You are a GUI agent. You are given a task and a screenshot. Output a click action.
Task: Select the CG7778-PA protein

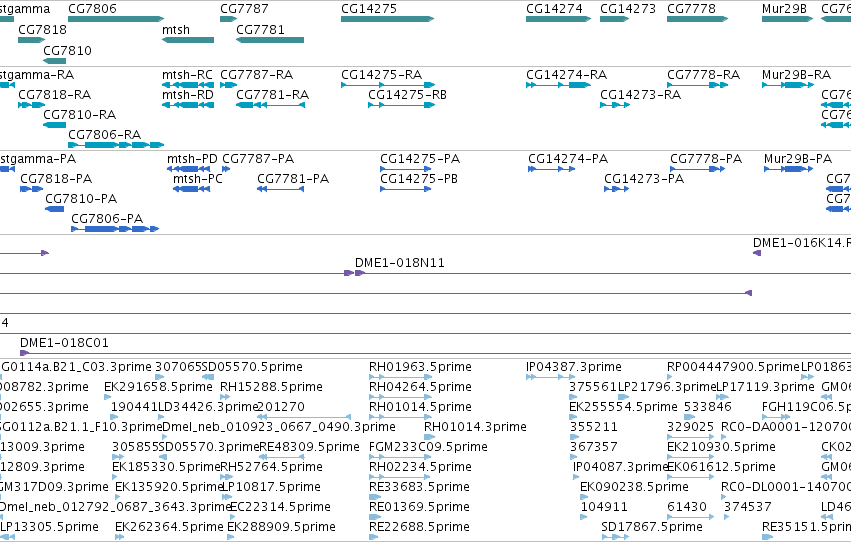(x=697, y=169)
